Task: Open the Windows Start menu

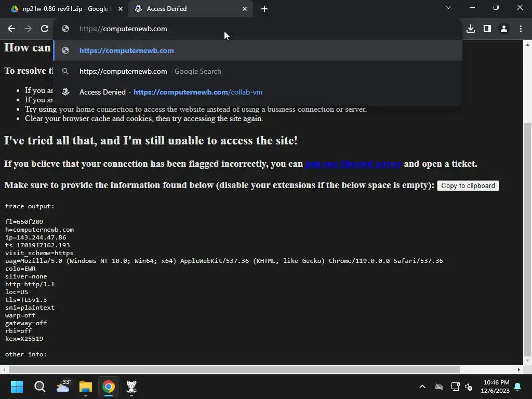Action: tap(17, 387)
